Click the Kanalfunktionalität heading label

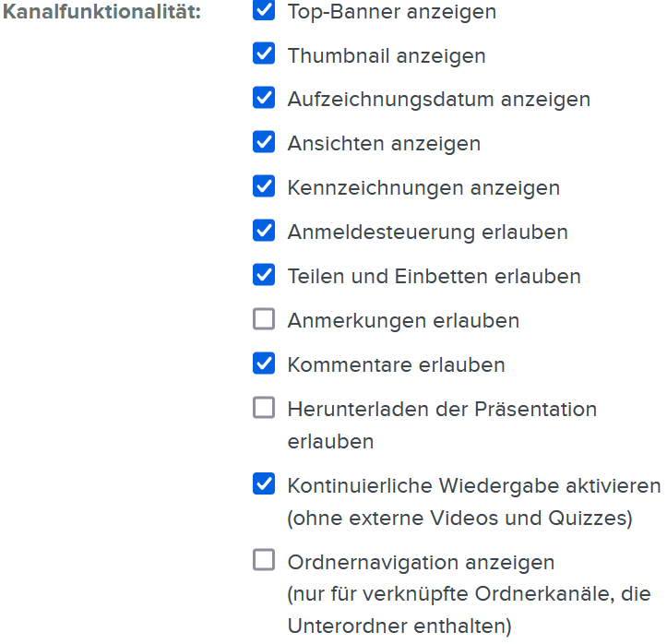[102, 13]
